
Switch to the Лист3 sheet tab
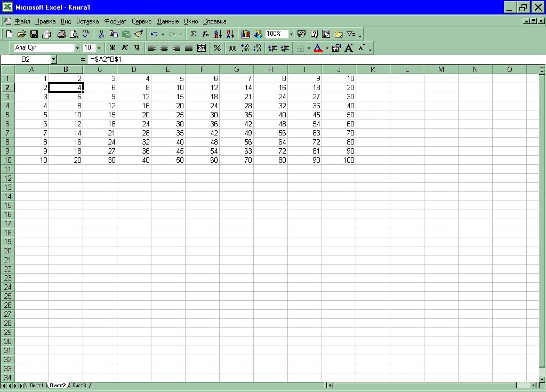(79, 386)
